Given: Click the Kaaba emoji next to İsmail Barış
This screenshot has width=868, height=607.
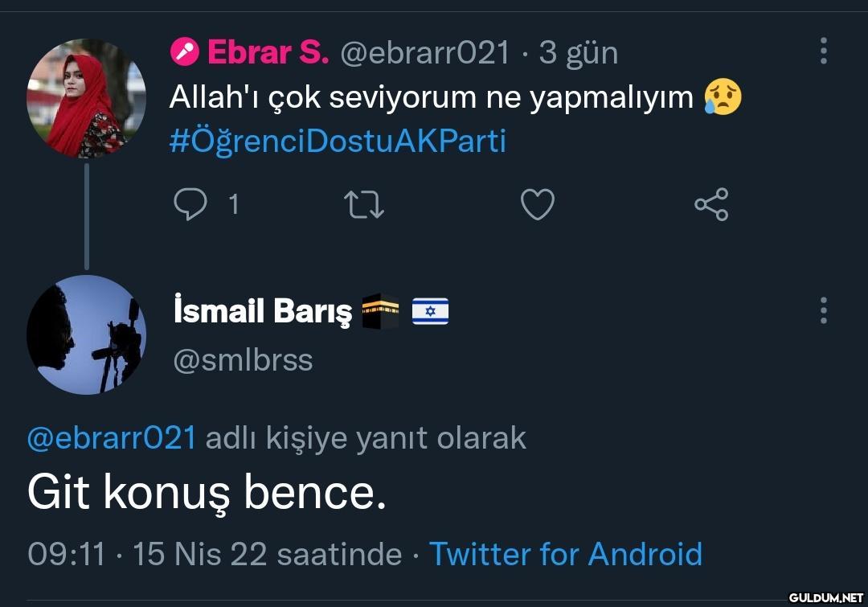Looking at the screenshot, I should (x=380, y=312).
